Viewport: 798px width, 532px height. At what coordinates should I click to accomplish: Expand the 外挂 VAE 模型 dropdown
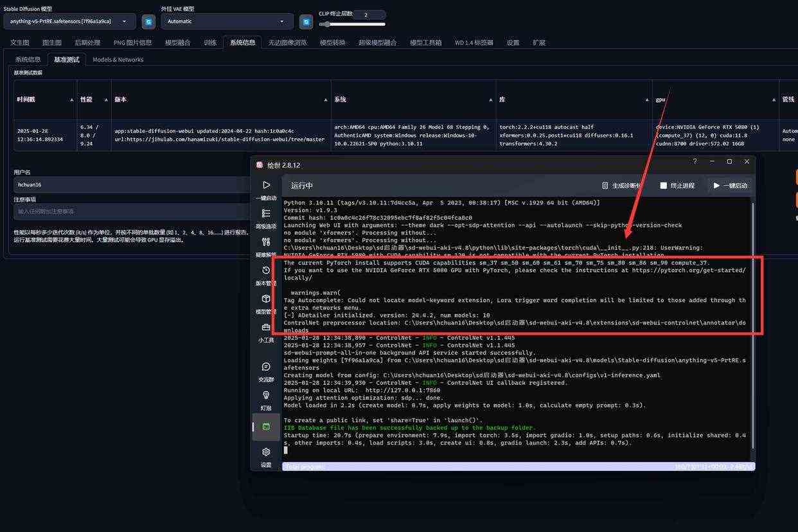(227, 21)
